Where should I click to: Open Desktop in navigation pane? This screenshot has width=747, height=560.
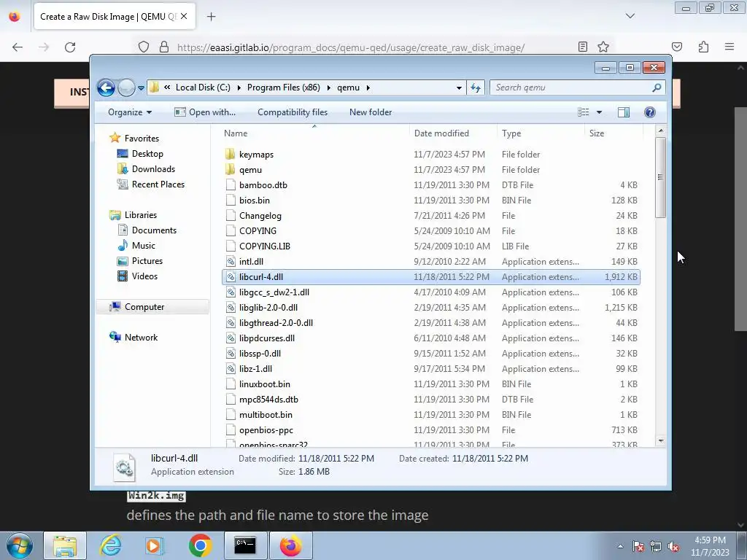[147, 154]
